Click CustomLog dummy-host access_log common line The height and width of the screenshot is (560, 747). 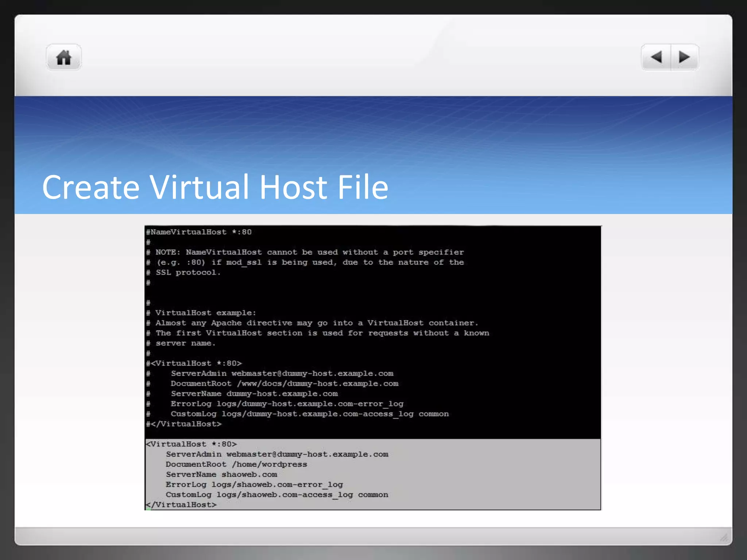pyautogui.click(x=297, y=414)
